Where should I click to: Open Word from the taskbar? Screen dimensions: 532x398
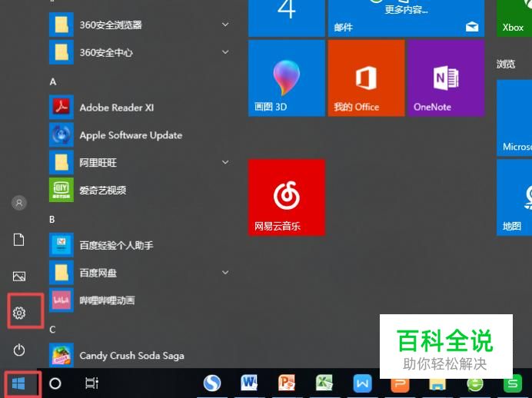pyautogui.click(x=249, y=383)
